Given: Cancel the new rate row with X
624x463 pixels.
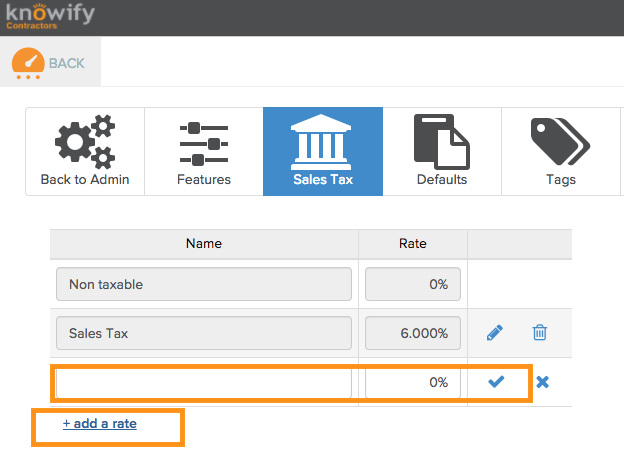Looking at the screenshot, I should tap(542, 382).
